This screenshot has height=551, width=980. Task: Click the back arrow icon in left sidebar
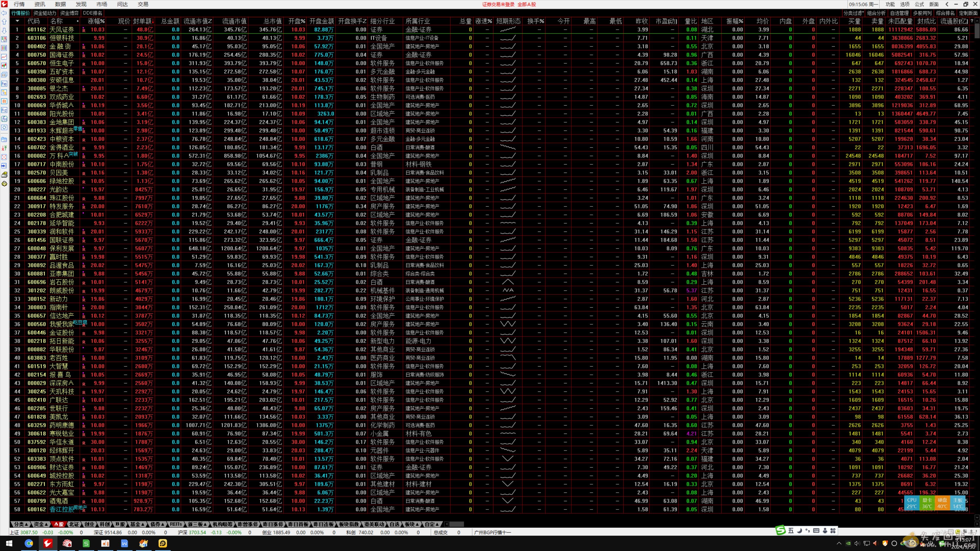tap(4, 13)
